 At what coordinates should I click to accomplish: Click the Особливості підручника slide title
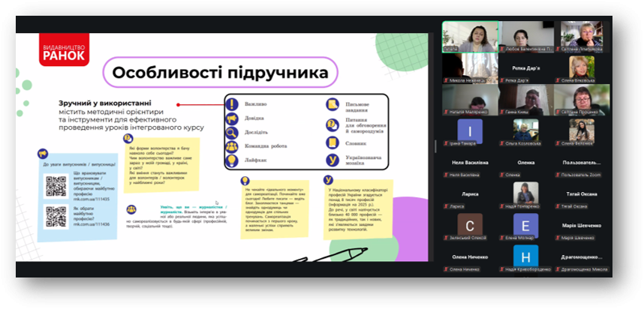point(221,73)
